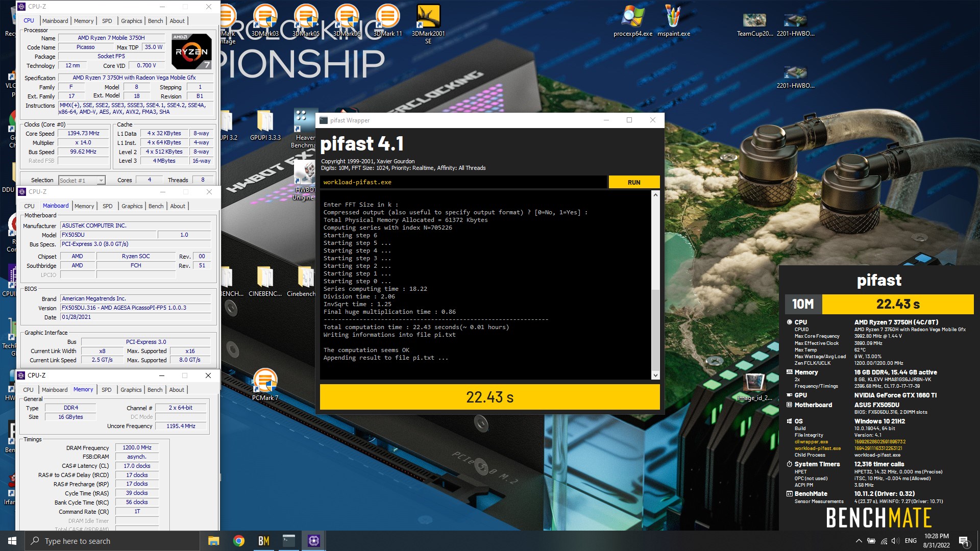Switch to CPU-Z taskbar icon
The image size is (980, 551).
[313, 541]
